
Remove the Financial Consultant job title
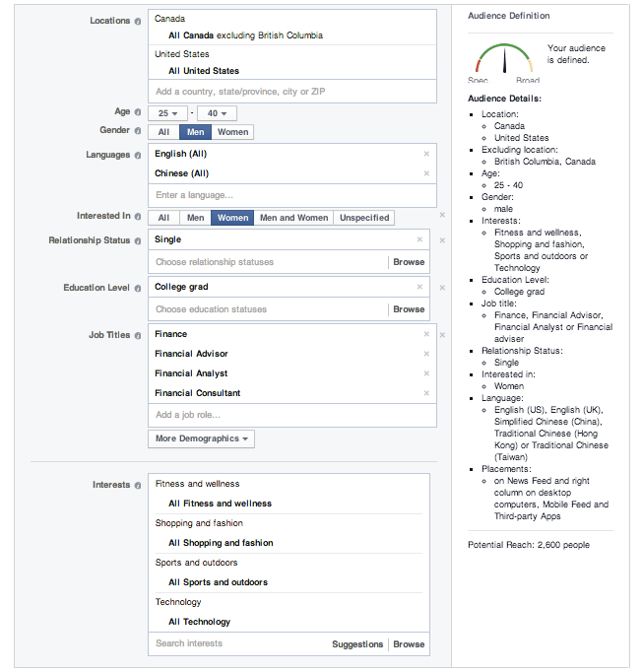click(x=426, y=393)
